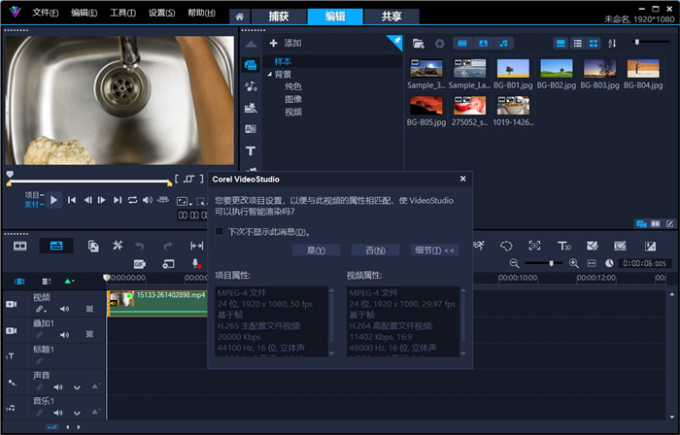Image resolution: width=680 pixels, height=435 pixels.
Task: Click the import media files folder icon
Action: (418, 43)
